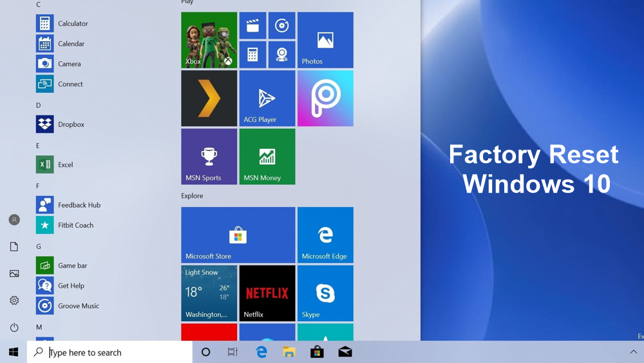
Task: Open the Groove Music small tile
Action: click(282, 26)
